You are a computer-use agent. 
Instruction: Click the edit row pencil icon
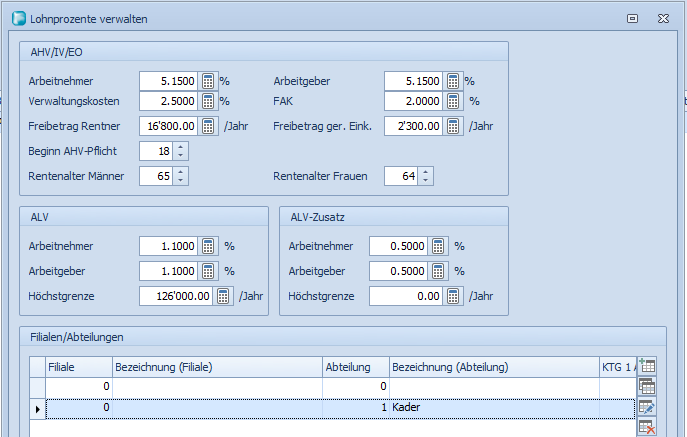click(646, 407)
